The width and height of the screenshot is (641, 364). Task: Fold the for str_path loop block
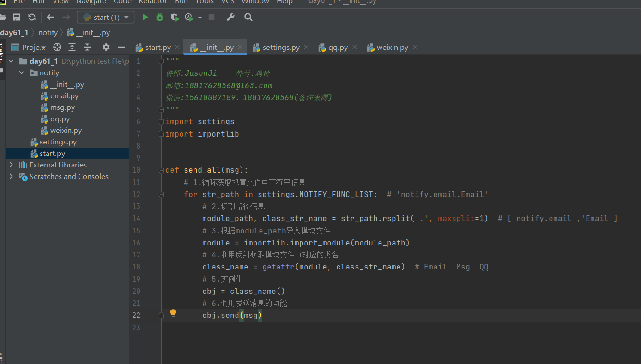(x=161, y=195)
